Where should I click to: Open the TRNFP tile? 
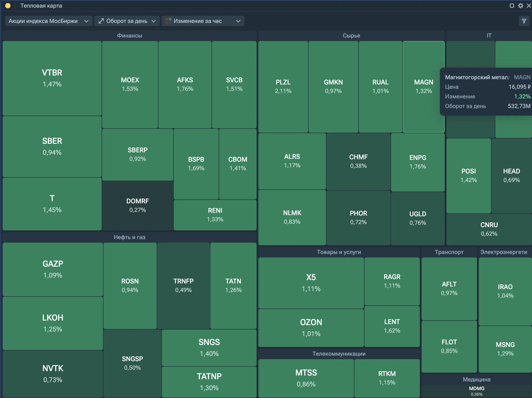tap(183, 286)
